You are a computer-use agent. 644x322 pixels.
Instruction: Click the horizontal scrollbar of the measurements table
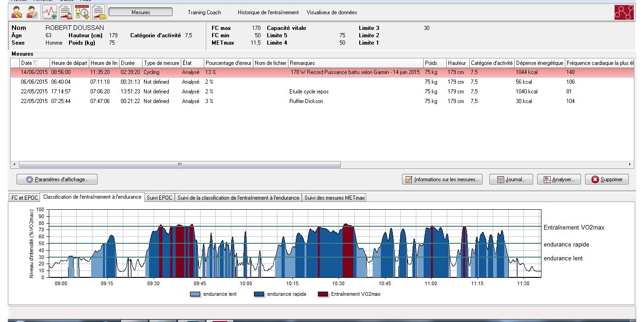coord(179,164)
